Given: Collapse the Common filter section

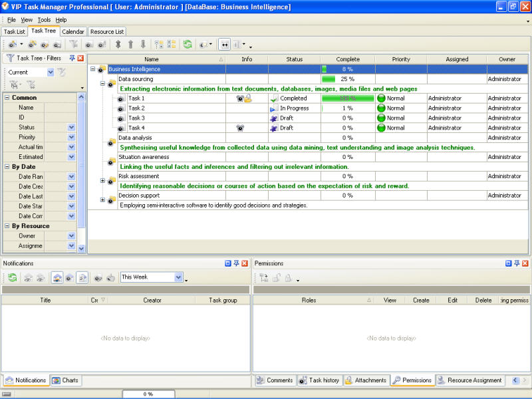Looking at the screenshot, I should point(7,98).
